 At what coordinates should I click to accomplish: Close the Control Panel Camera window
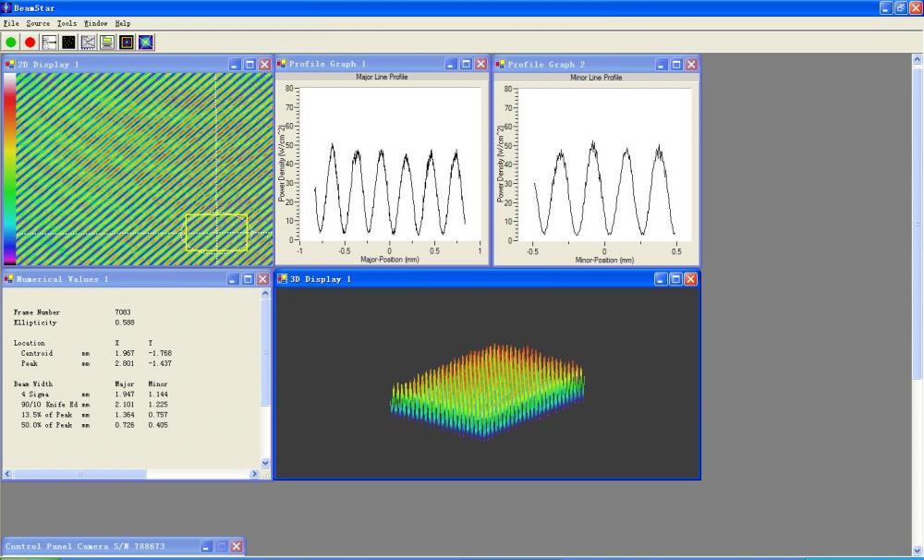click(x=237, y=546)
